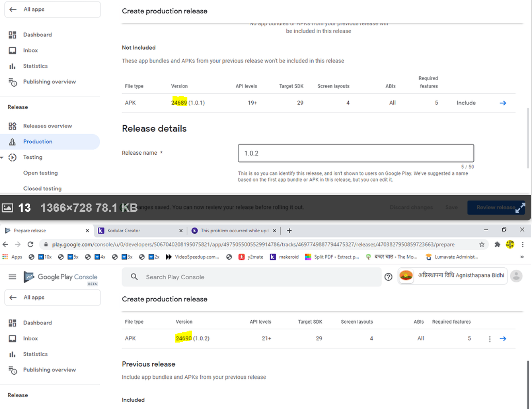Click the Release name text field
532x409 pixels.
(356, 153)
